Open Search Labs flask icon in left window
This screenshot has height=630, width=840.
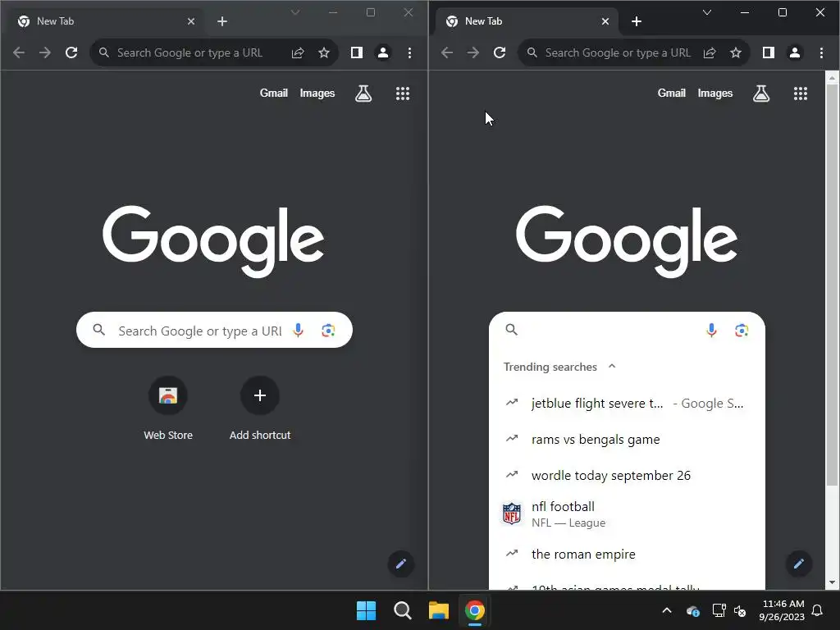363,94
